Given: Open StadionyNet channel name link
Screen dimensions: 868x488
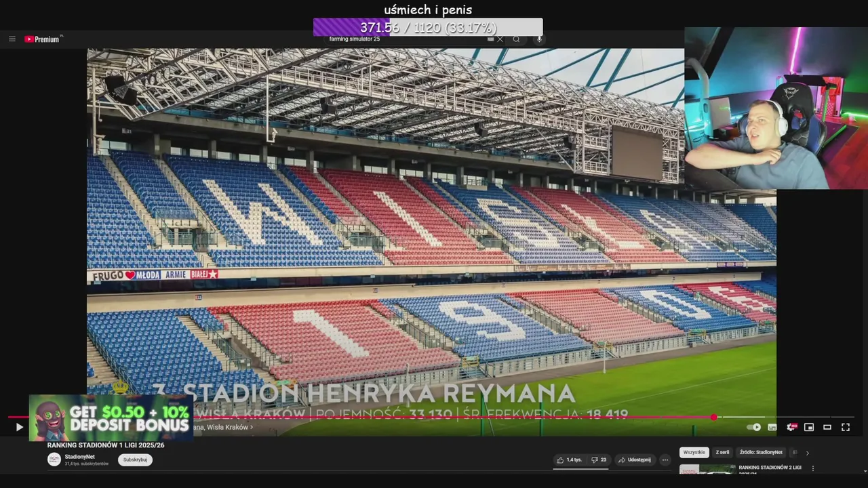Looking at the screenshot, I should pos(80,457).
